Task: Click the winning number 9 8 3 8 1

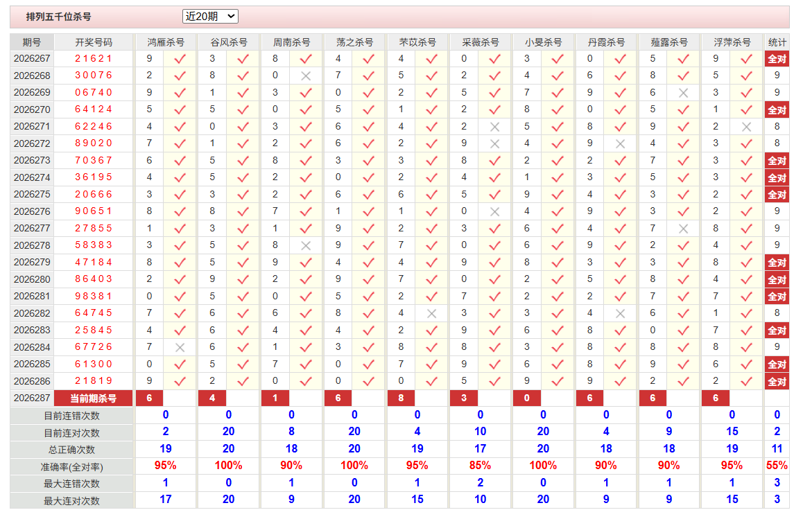Action: (94, 297)
